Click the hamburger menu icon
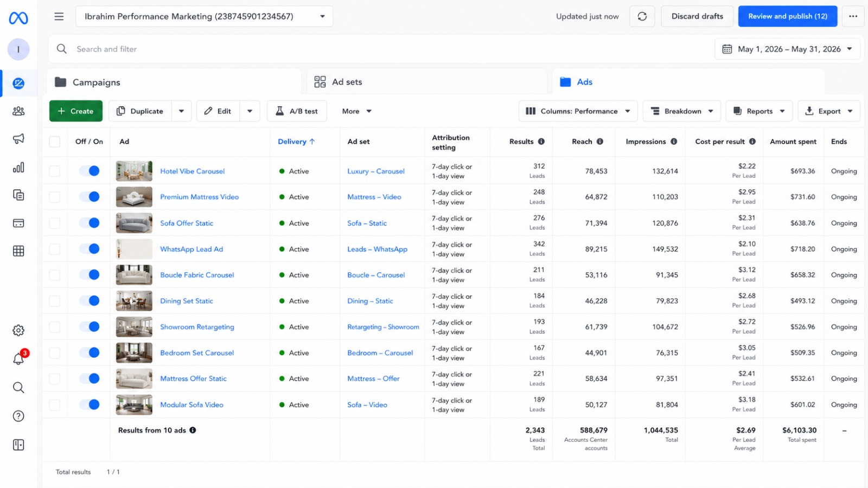The height and width of the screenshot is (488, 868). pos(59,16)
